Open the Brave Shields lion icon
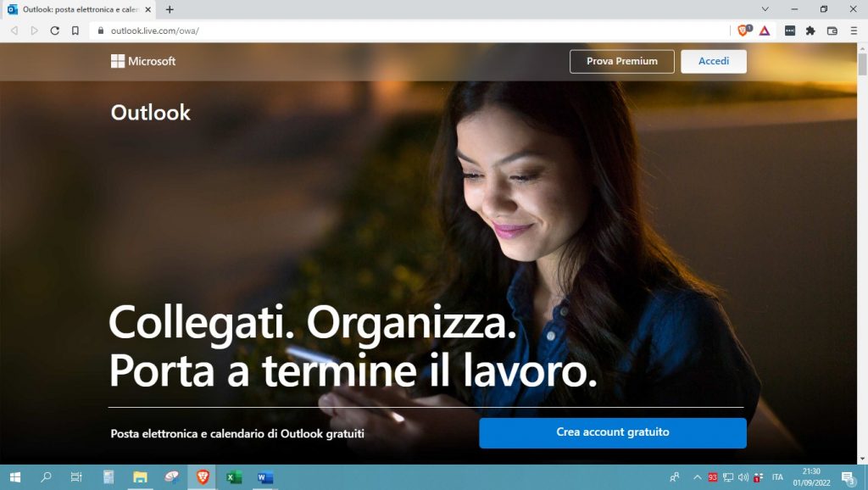 [743, 31]
